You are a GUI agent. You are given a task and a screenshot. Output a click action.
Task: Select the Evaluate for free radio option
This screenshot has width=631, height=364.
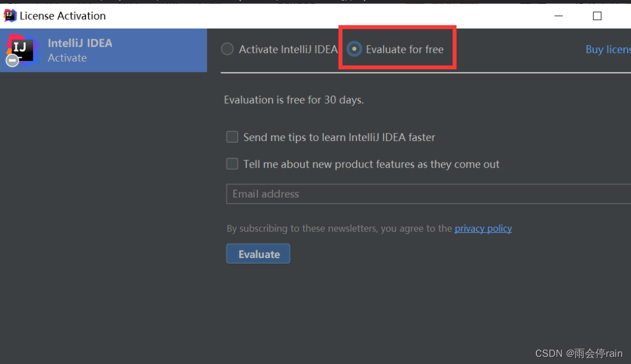pos(354,49)
